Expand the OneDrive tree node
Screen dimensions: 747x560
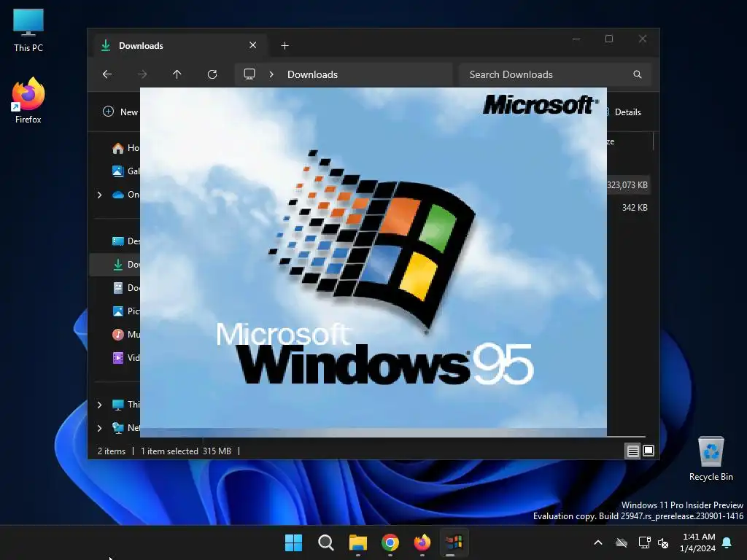point(99,194)
